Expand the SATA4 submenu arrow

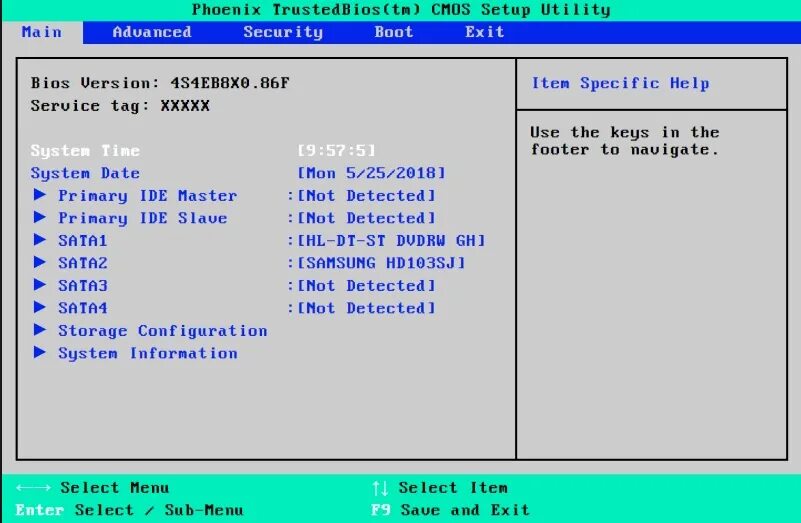tap(40, 307)
